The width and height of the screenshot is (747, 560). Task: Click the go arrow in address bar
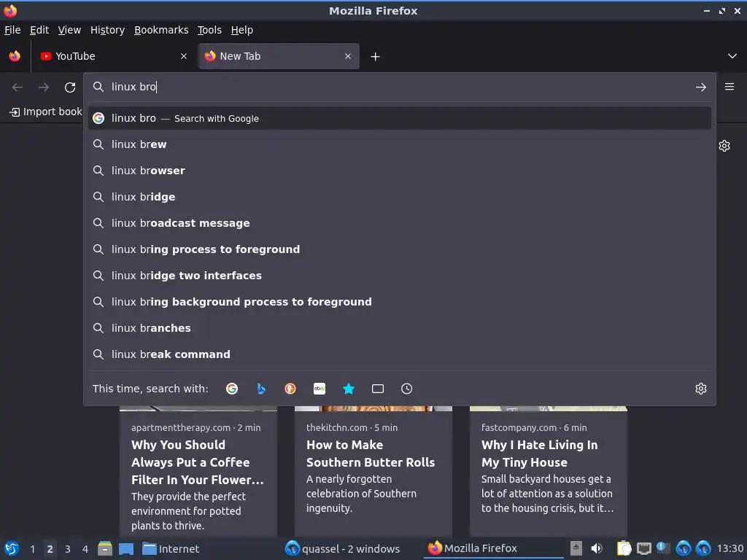(x=701, y=87)
